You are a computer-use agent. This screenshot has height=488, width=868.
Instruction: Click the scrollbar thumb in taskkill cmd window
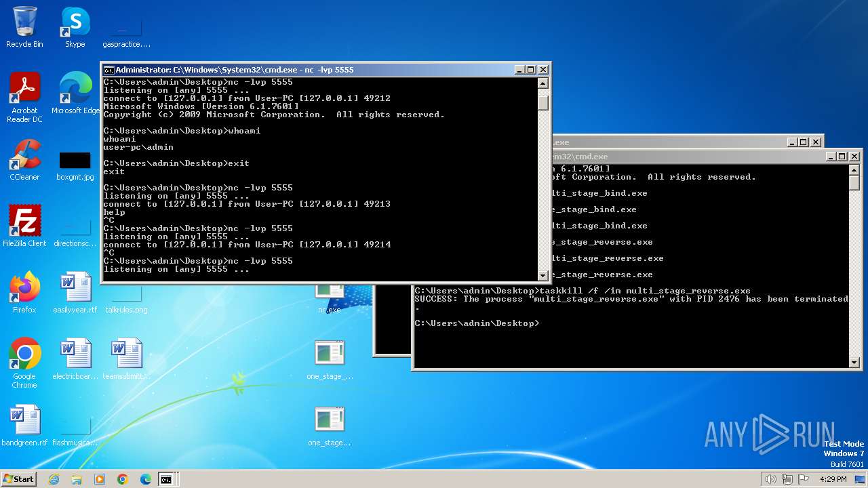[x=854, y=184]
